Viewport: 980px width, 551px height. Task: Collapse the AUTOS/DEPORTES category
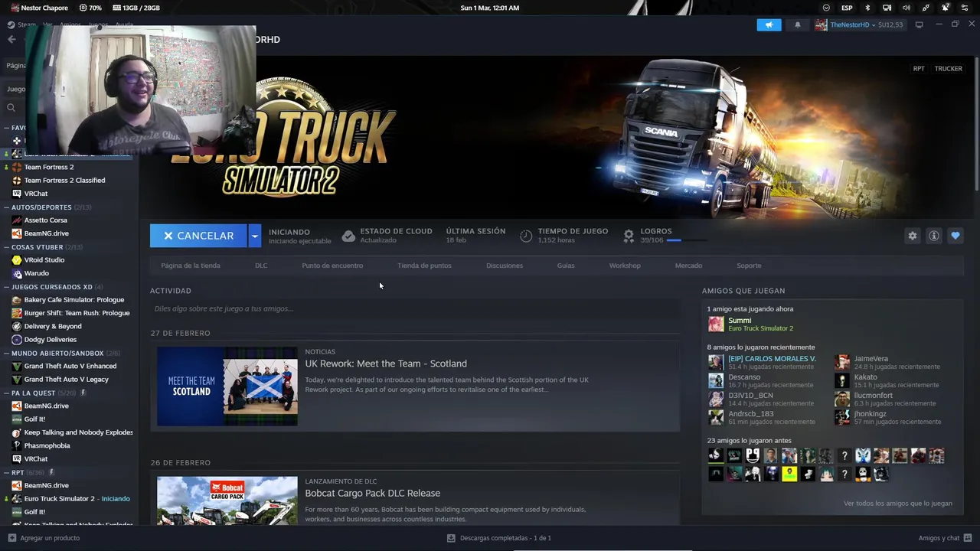(6, 207)
